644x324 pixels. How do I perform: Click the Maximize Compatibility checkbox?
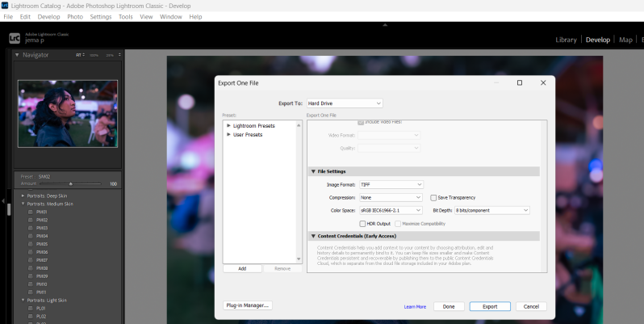tap(398, 224)
